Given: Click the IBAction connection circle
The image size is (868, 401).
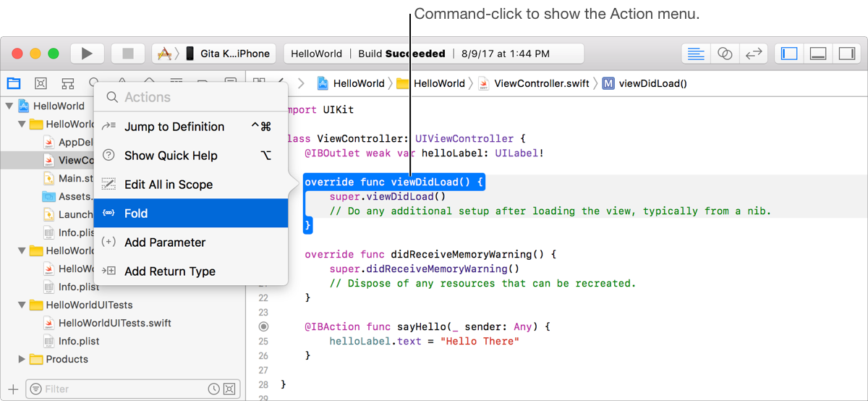Looking at the screenshot, I should tap(263, 326).
